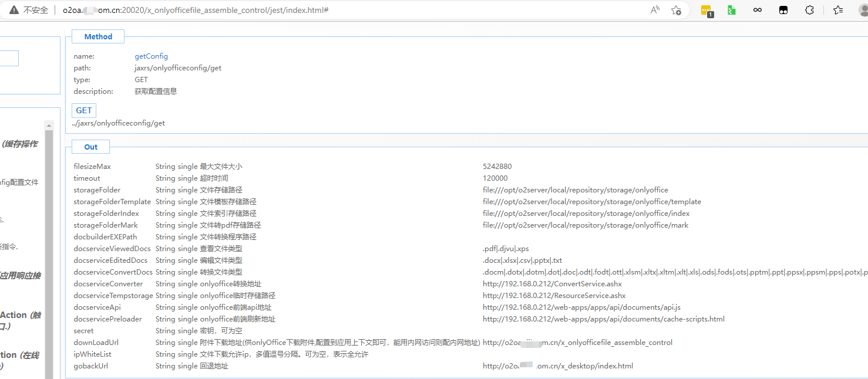Screen dimensions: 868x379
Task: Select the ipWhiteList field name
Action: (x=92, y=354)
